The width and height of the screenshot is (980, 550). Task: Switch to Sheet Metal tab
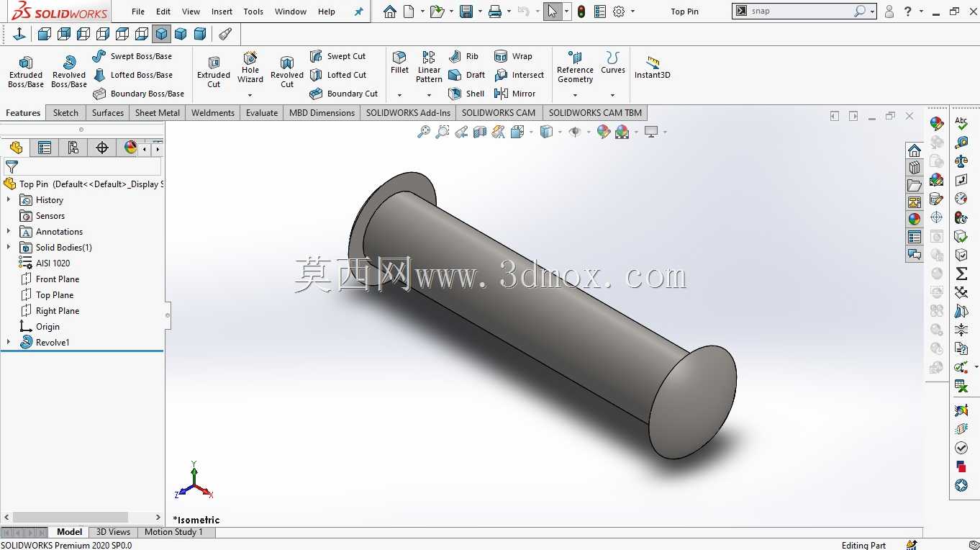coord(158,113)
